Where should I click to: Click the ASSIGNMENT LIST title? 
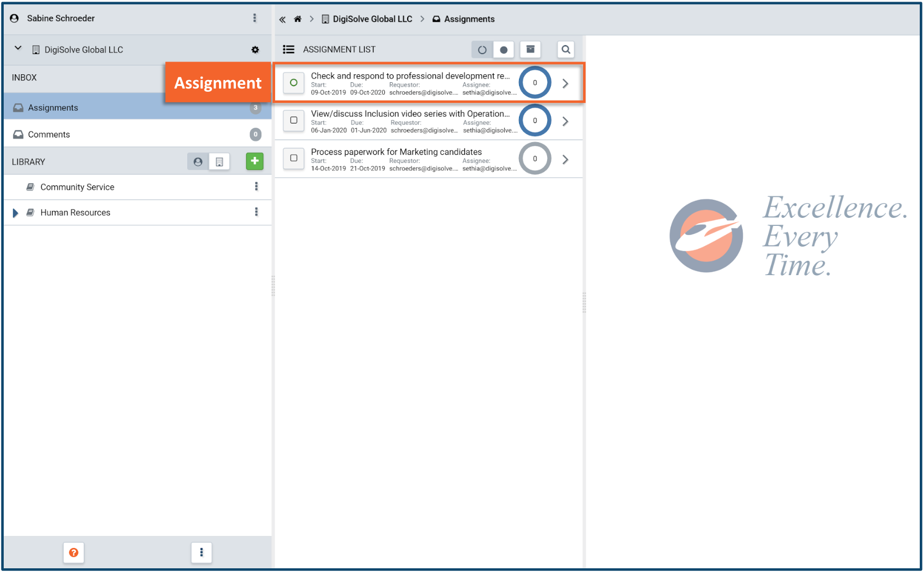339,49
